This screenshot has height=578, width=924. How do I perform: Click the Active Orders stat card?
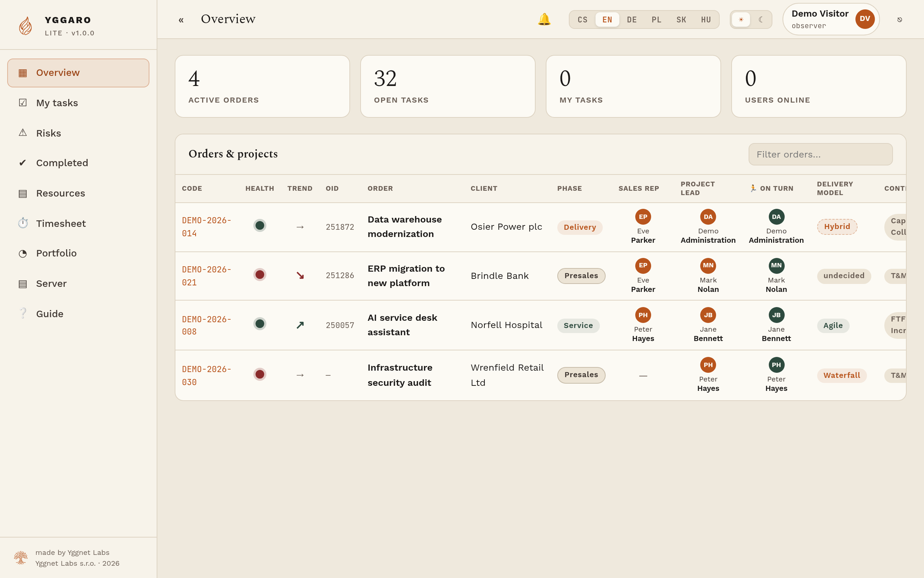pos(262,86)
